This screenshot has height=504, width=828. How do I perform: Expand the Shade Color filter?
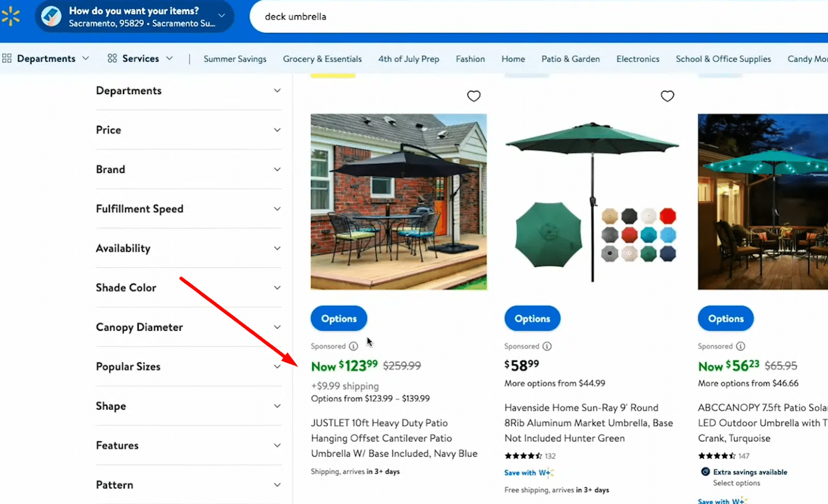(188, 288)
